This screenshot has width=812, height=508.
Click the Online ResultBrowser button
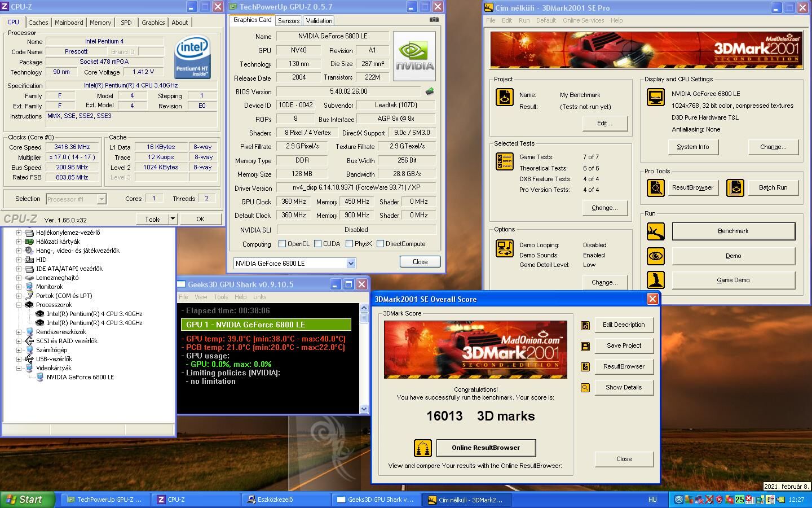[x=486, y=448]
